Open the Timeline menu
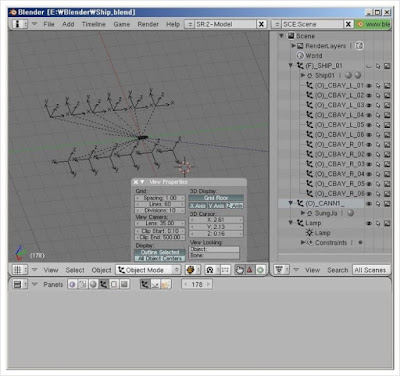 pos(94,24)
